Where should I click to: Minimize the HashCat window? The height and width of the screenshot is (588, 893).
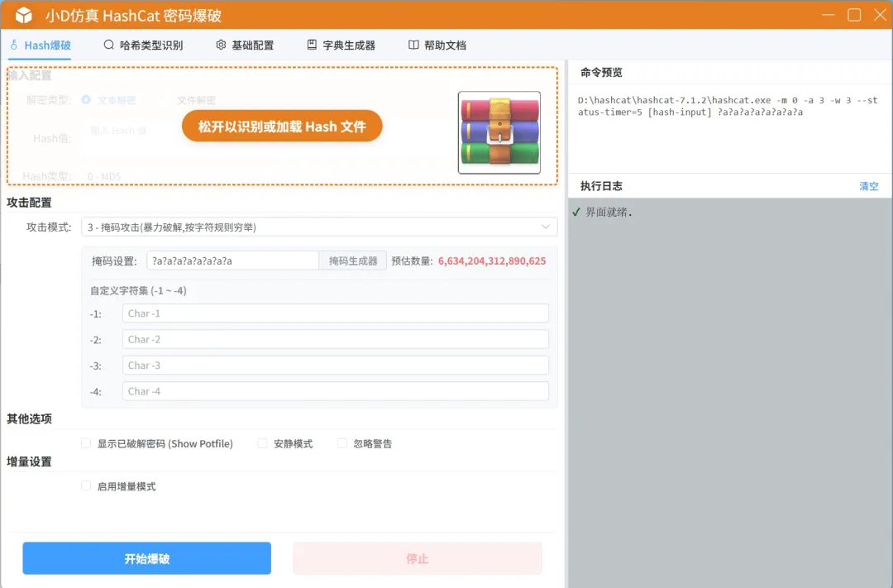[x=828, y=15]
